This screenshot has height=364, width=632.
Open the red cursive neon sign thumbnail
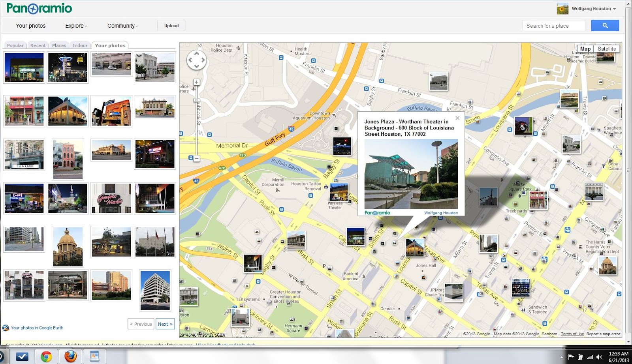(111, 198)
